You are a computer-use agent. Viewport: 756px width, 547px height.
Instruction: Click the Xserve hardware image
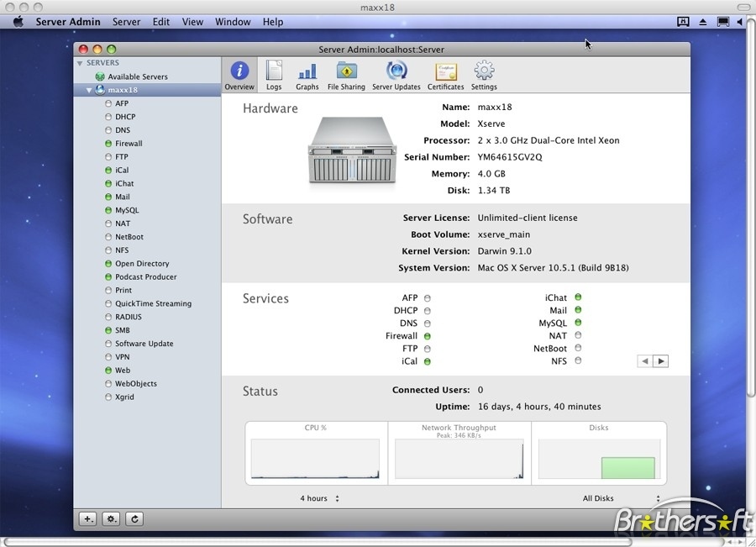click(x=353, y=150)
